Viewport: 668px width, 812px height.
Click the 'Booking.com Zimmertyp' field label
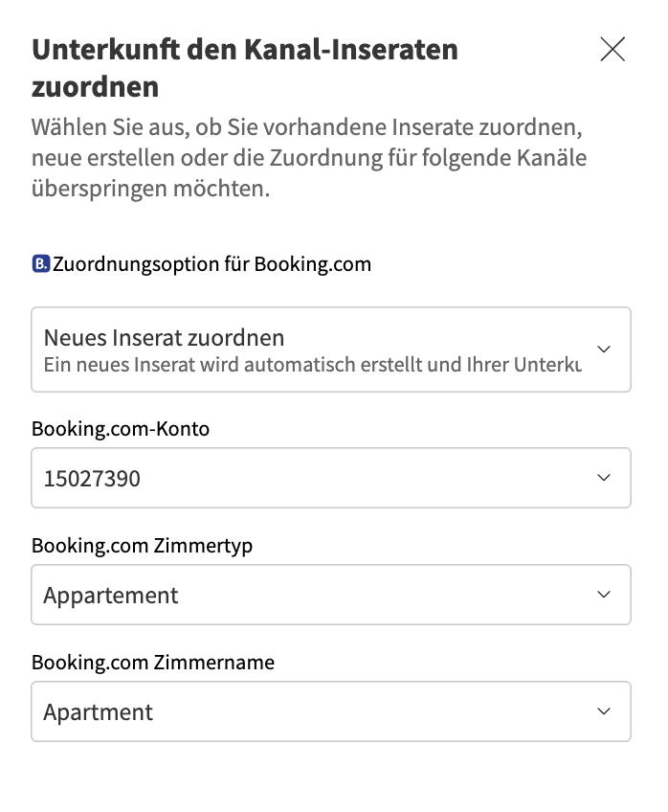142,545
